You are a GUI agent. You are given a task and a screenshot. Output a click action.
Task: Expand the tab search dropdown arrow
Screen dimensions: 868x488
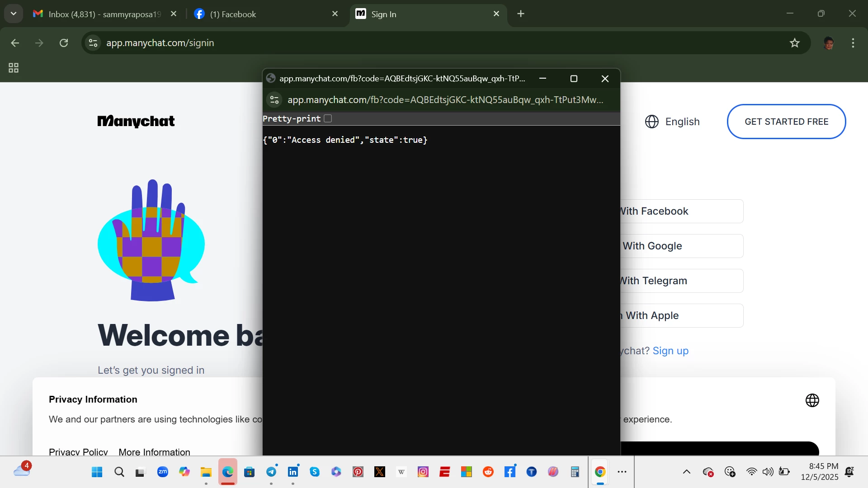[x=14, y=14]
